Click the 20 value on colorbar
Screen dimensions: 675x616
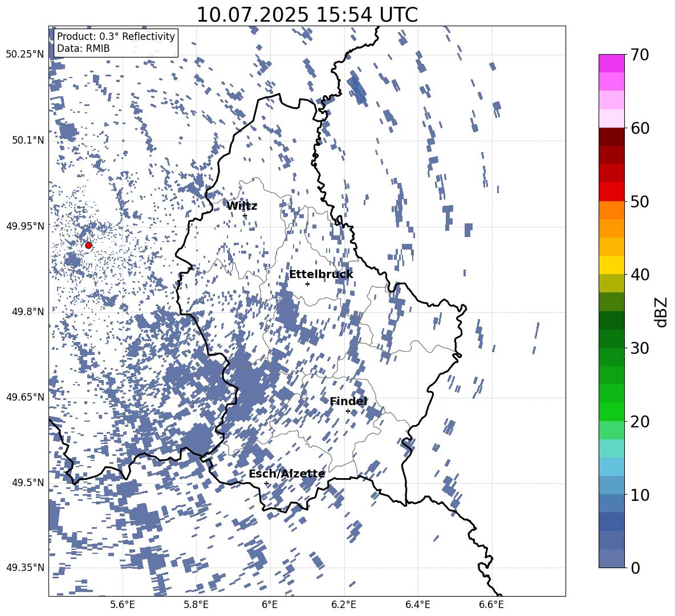point(640,421)
